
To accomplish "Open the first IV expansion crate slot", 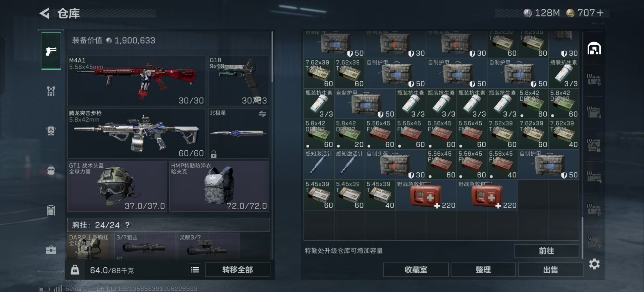I will click(594, 80).
